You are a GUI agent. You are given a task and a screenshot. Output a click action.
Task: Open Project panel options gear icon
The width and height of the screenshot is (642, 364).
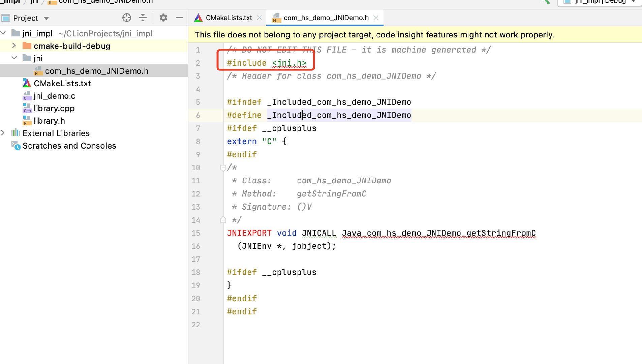tap(163, 18)
